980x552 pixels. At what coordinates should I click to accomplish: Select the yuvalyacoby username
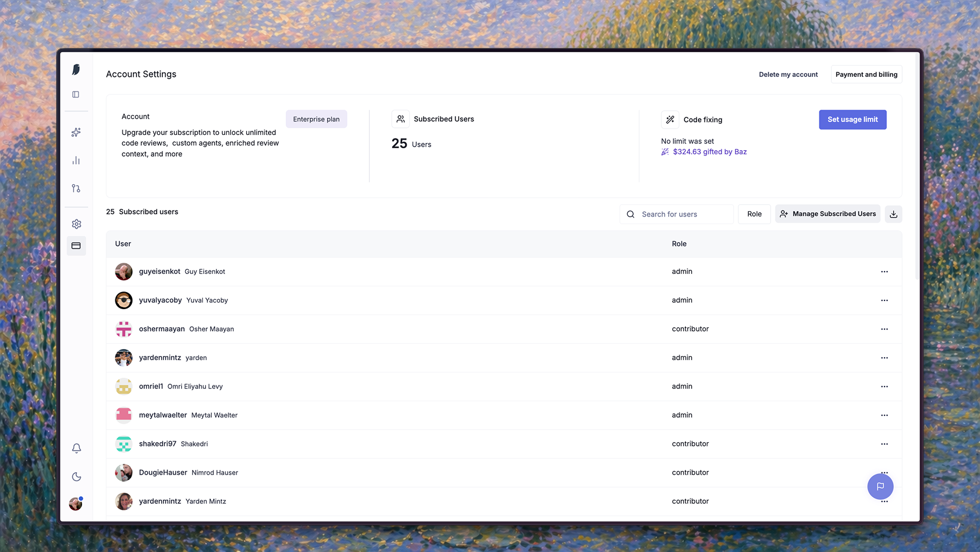[x=161, y=300]
